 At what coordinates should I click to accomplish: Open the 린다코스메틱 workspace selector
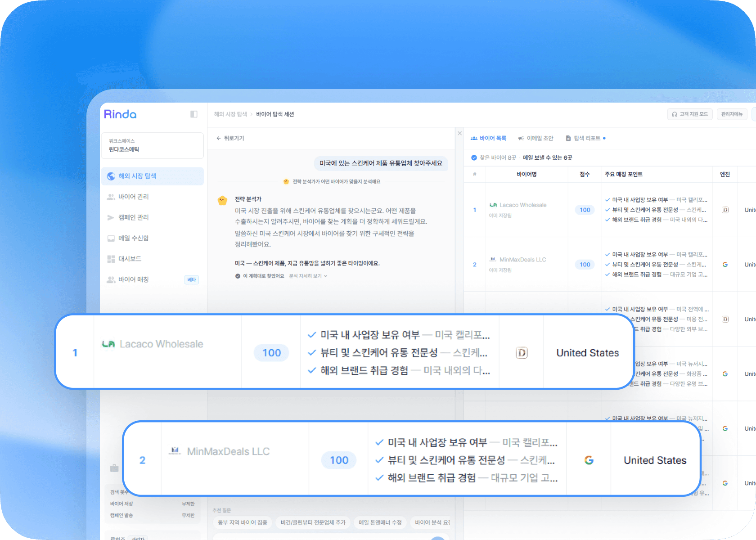(x=152, y=145)
